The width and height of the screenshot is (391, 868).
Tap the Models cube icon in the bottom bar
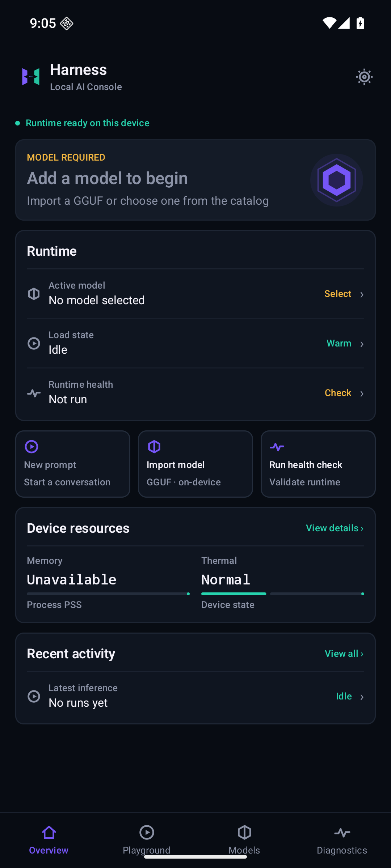tap(244, 833)
